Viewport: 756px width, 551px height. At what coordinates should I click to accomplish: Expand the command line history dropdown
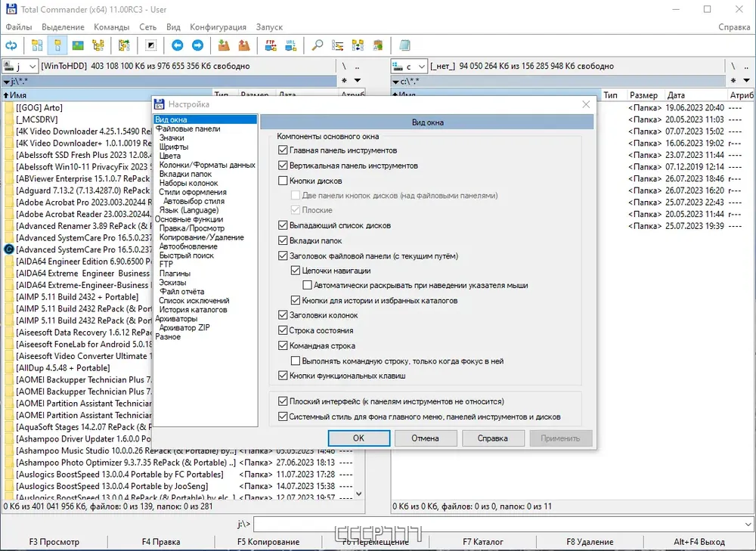pos(748,524)
